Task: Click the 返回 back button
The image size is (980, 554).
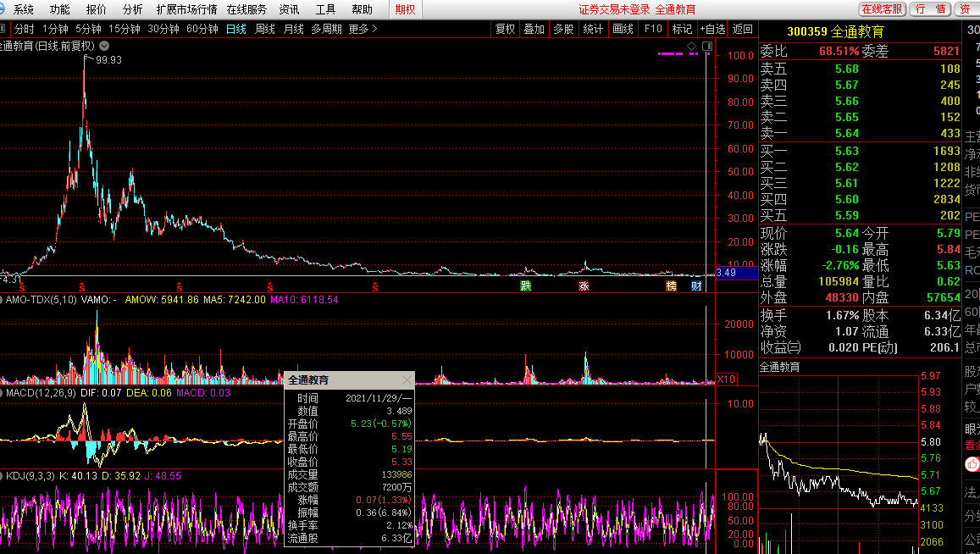Action: (x=743, y=29)
